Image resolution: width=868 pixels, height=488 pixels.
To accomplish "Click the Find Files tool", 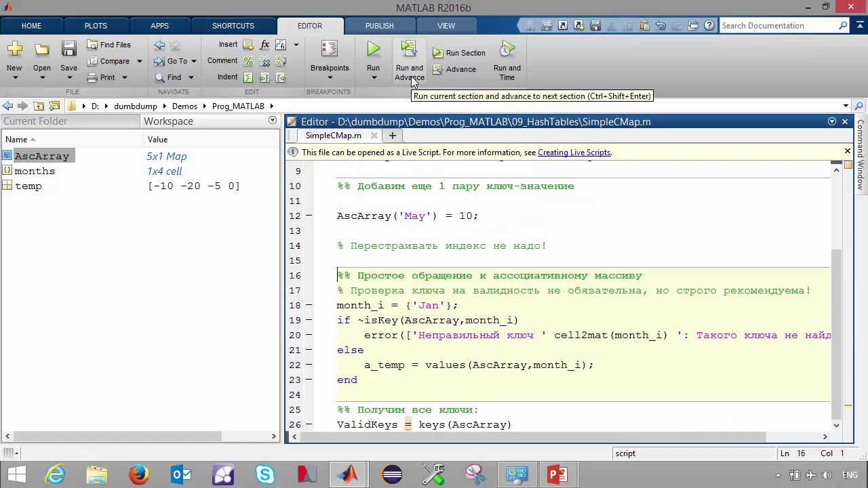I will [x=108, y=45].
